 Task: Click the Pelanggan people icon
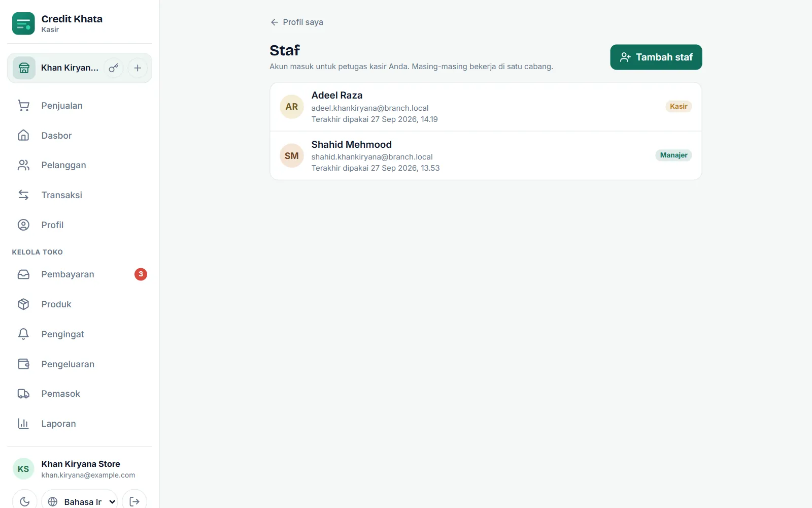tap(23, 165)
